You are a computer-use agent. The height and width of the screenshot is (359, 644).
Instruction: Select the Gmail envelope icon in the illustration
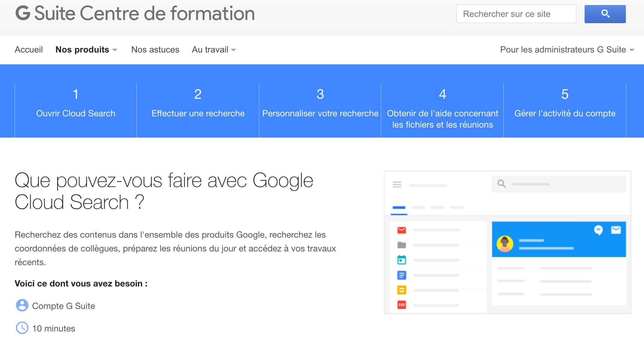(402, 229)
